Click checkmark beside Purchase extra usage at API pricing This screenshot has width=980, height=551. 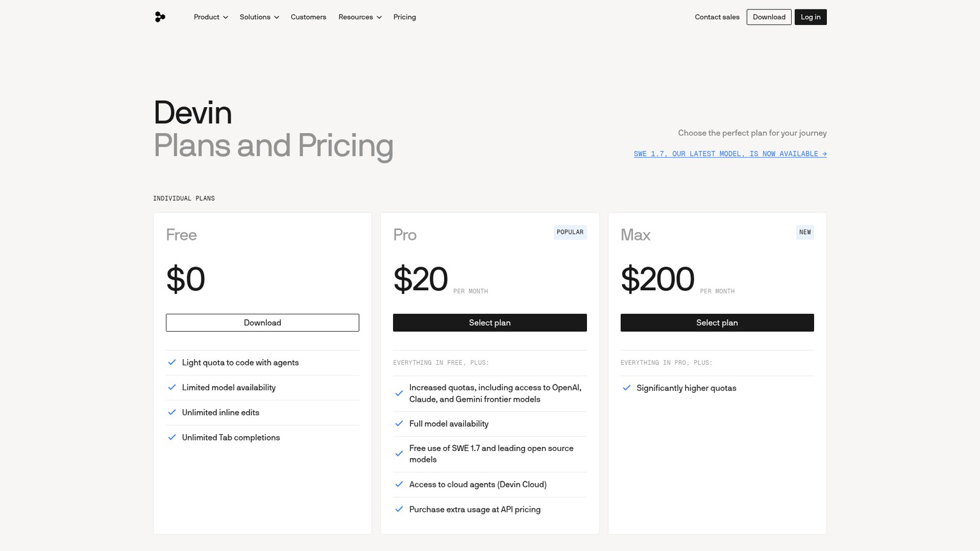[399, 509]
